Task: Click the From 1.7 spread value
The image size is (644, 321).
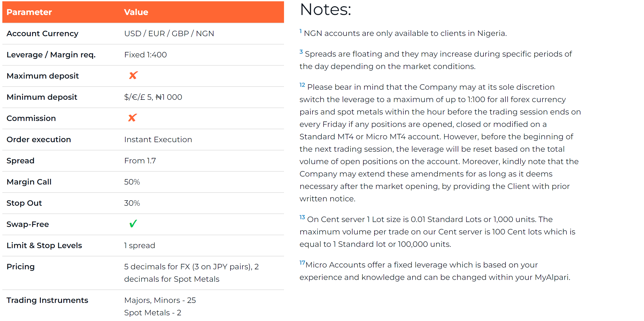Action: pos(140,161)
